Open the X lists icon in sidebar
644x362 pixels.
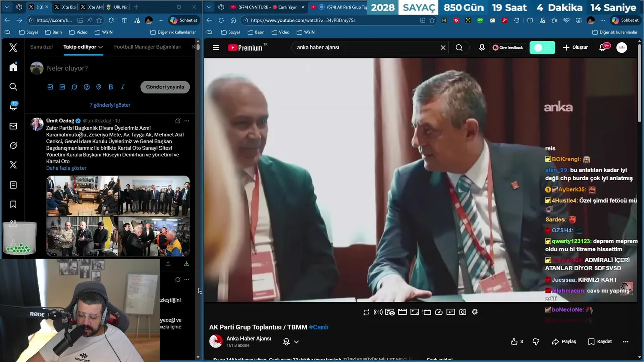tap(13, 185)
